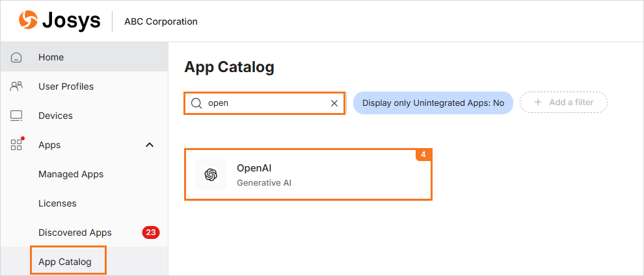The width and height of the screenshot is (644, 276).
Task: Open the OpenAI app card
Action: point(308,175)
